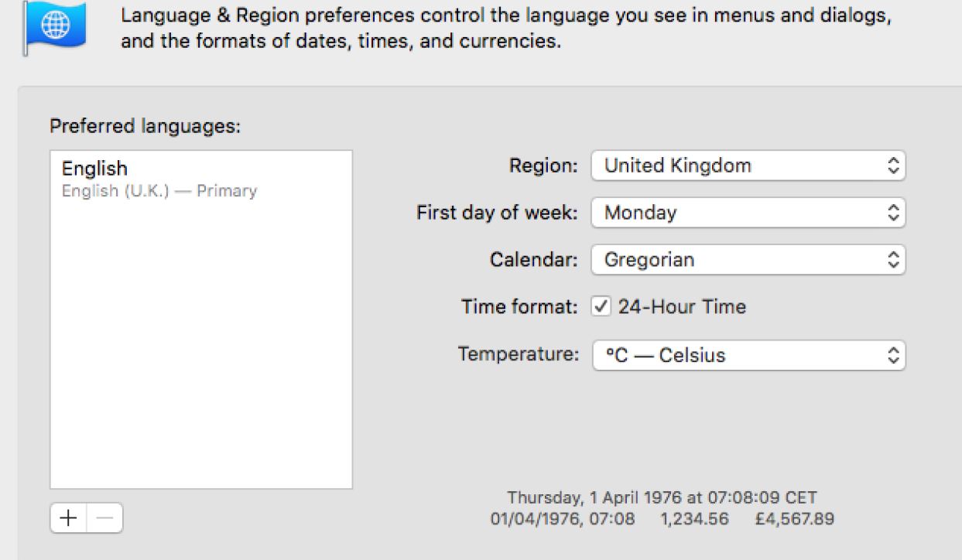Select English in the preferred languages list
The height and width of the screenshot is (560, 962).
[94, 169]
